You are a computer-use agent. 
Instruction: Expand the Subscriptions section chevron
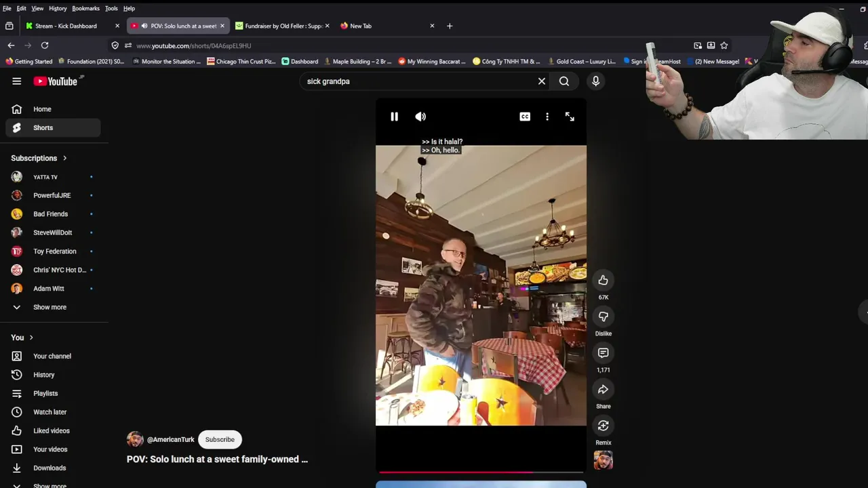pos(65,158)
